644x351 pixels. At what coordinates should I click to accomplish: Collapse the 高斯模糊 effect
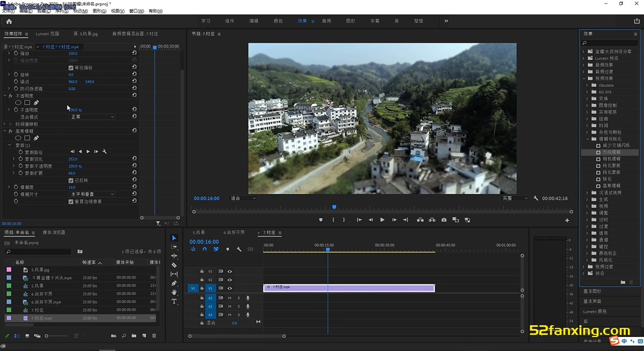tap(5, 131)
